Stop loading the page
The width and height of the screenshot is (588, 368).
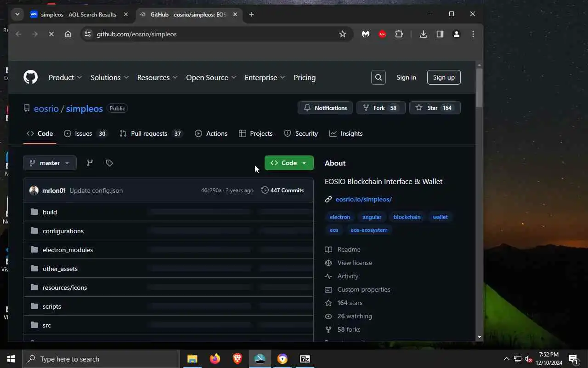pos(51,34)
